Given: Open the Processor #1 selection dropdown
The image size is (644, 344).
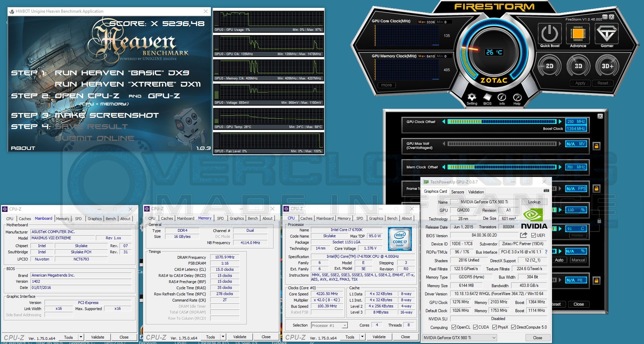Looking at the screenshot, I should coord(329,325).
